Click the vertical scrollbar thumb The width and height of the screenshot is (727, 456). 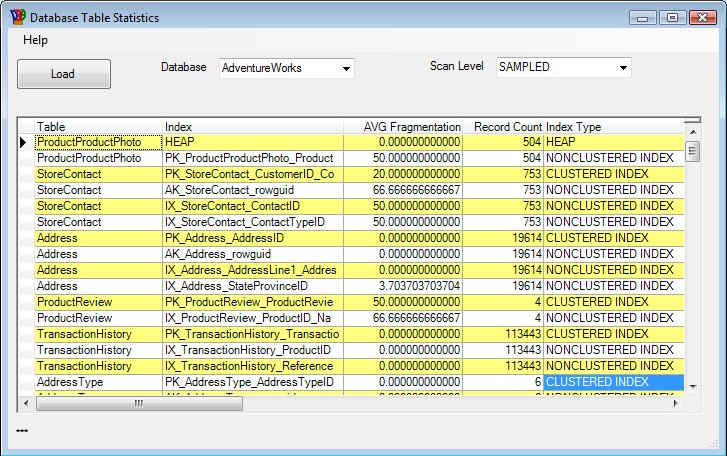tap(693, 151)
